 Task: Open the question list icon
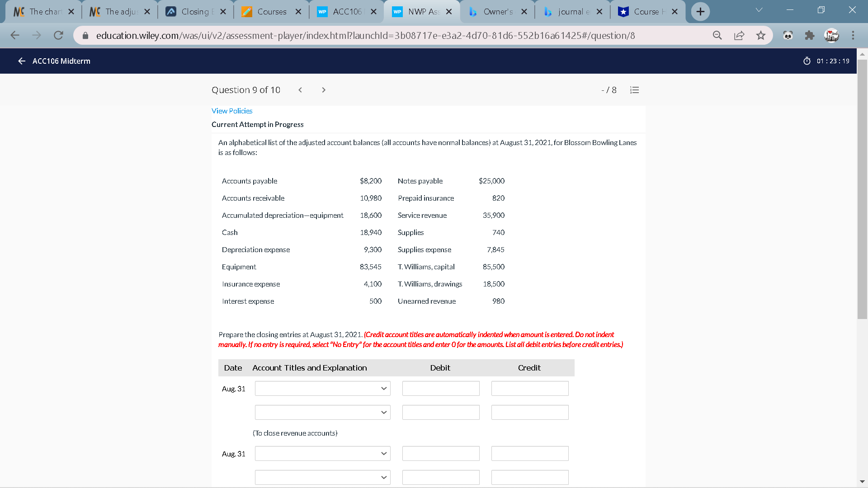pyautogui.click(x=634, y=90)
